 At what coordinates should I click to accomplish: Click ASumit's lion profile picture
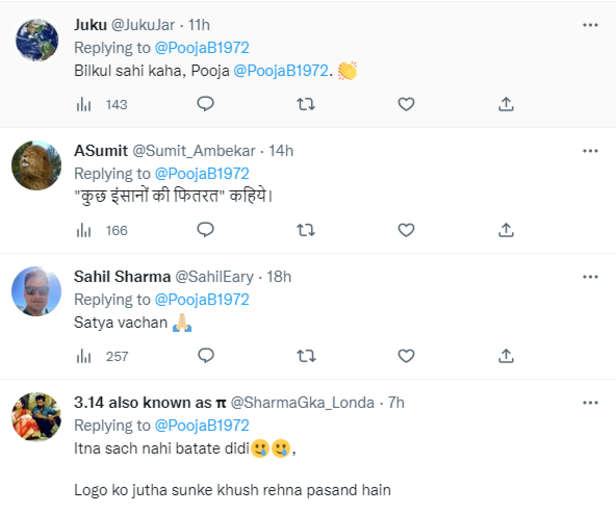pyautogui.click(x=36, y=164)
